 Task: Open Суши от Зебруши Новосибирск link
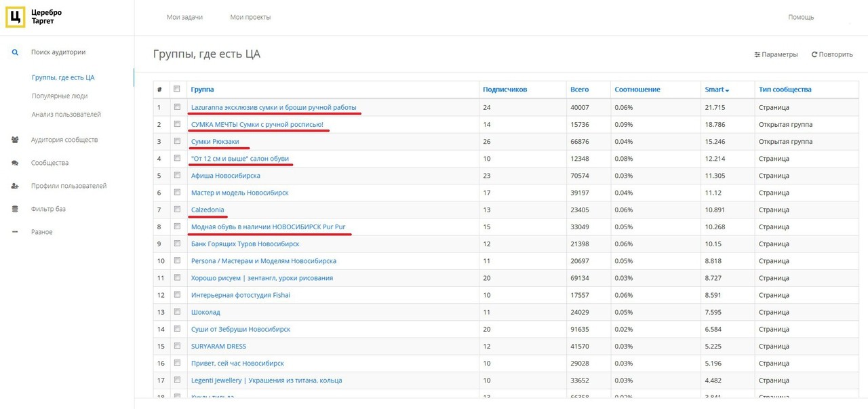(x=241, y=329)
